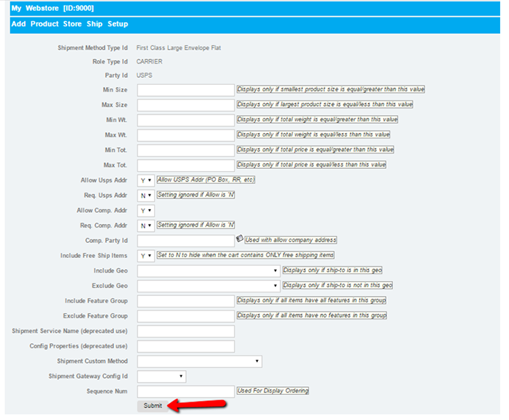
Task: Focus the Config Properties field
Action: pyautogui.click(x=186, y=346)
